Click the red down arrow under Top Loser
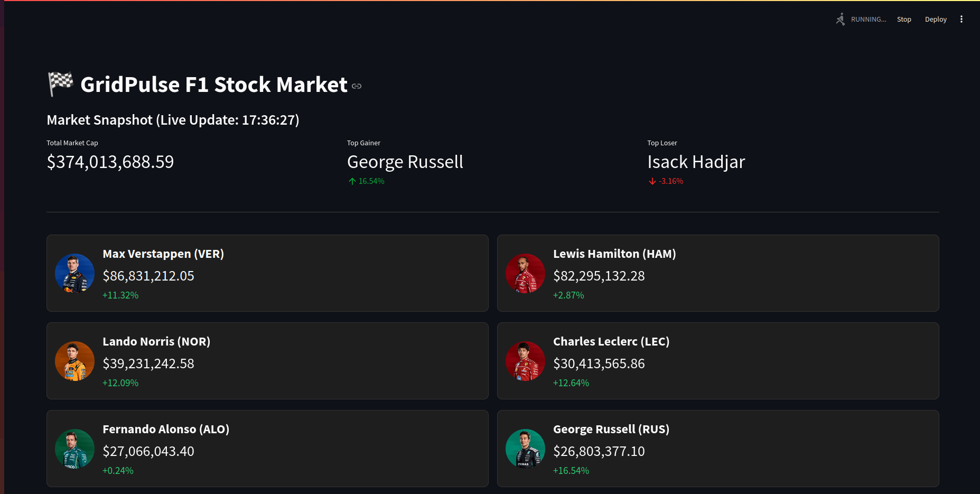The width and height of the screenshot is (980, 494). click(652, 181)
